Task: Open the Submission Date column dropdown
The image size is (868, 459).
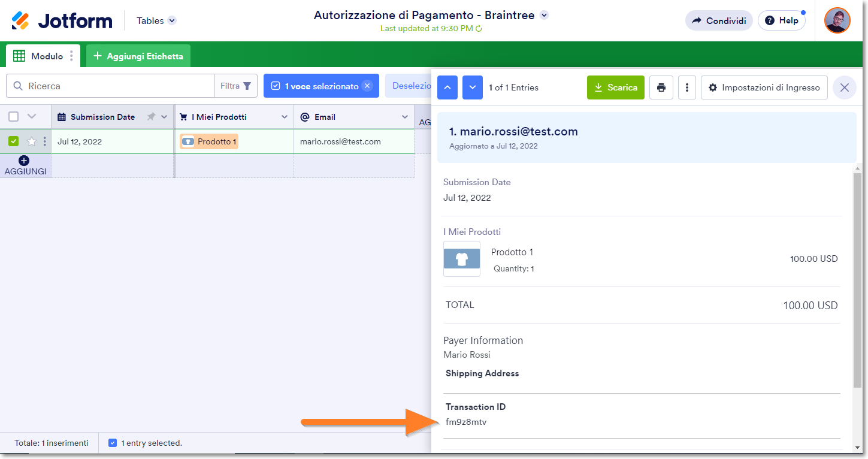Action: tap(164, 117)
